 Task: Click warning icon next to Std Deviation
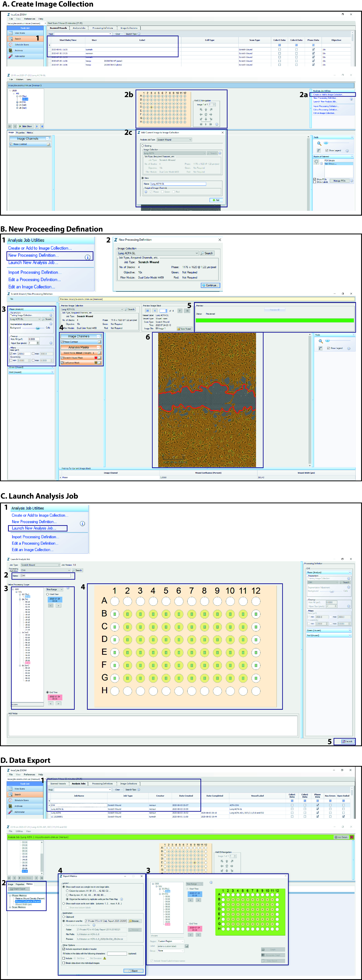point(104,958)
